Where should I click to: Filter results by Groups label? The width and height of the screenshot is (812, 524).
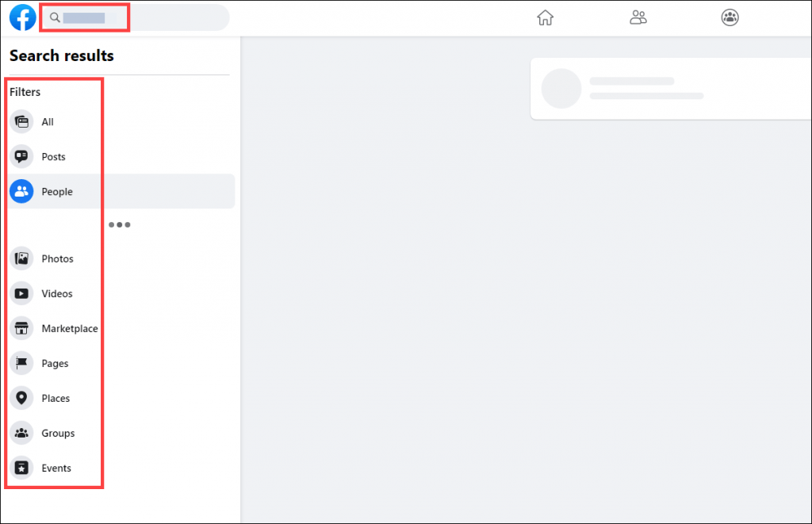pyautogui.click(x=58, y=434)
